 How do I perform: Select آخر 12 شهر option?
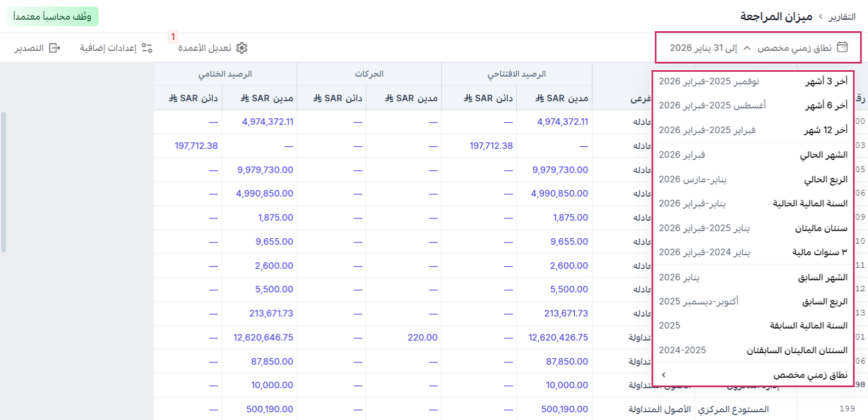753,130
